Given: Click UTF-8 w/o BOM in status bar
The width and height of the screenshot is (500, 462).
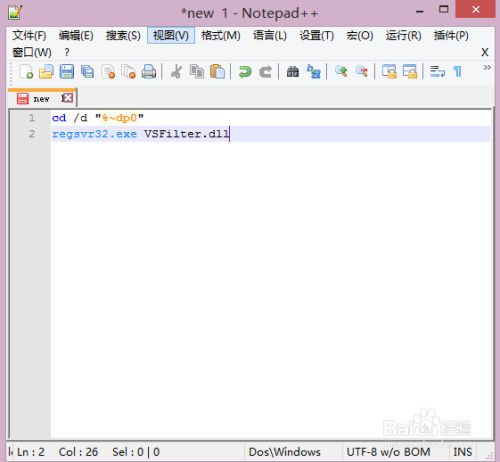Looking at the screenshot, I should click(388, 452).
